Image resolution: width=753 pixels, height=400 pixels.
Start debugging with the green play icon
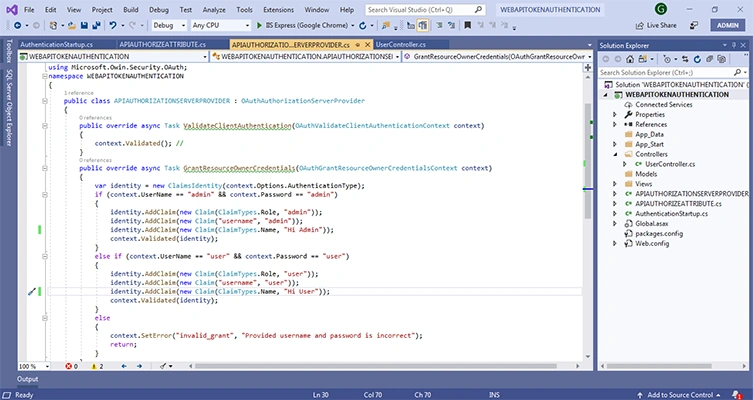tap(259, 25)
